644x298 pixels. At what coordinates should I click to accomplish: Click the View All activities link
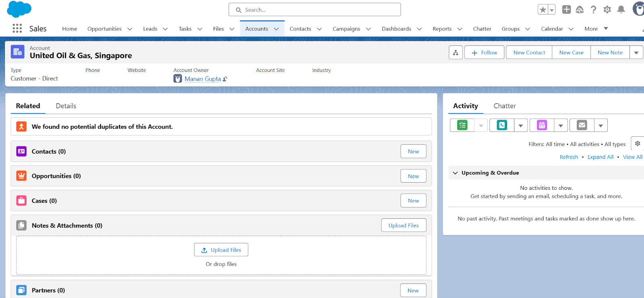click(633, 157)
